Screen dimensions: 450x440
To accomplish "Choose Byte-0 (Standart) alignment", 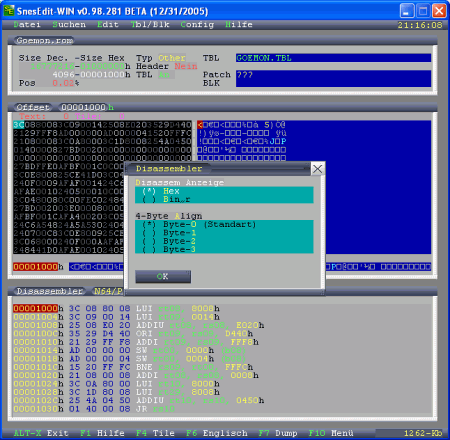I will point(199,224).
